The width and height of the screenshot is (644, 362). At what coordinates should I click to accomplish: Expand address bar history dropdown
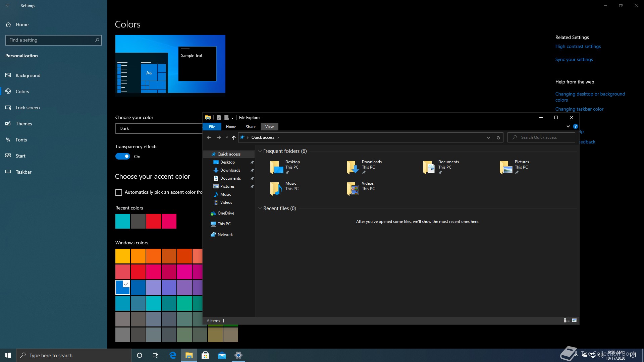tap(488, 137)
